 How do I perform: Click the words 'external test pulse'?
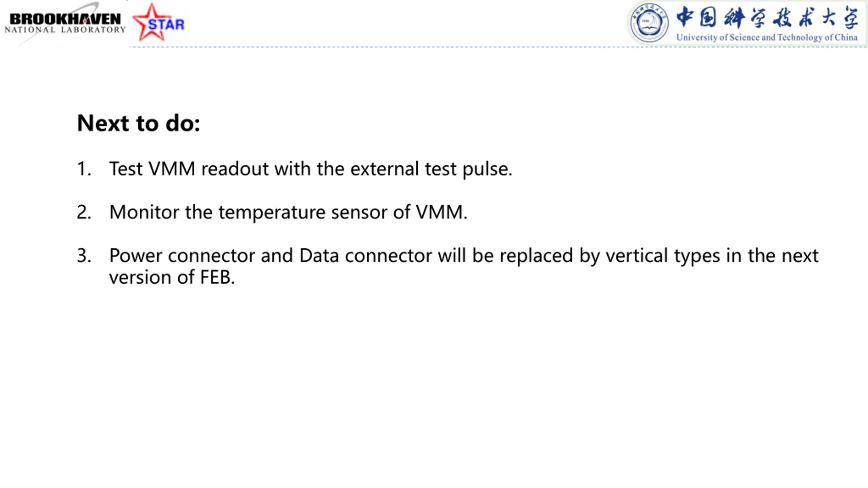431,169
